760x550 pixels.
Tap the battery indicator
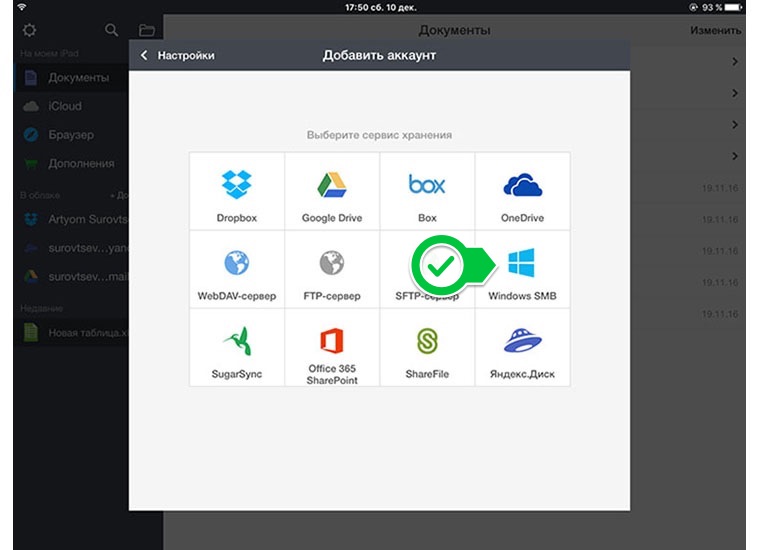pyautogui.click(x=733, y=7)
